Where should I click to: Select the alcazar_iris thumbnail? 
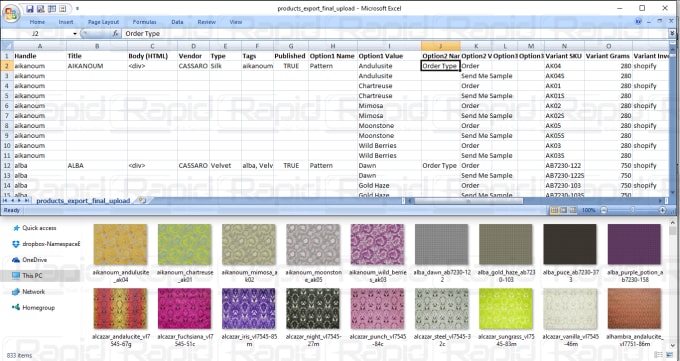click(x=248, y=308)
